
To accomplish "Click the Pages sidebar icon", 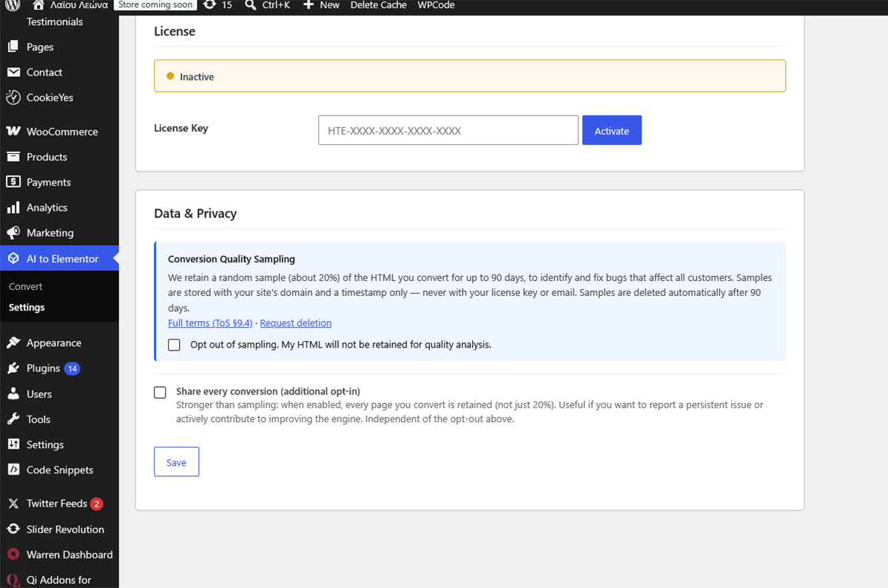I will (x=13, y=47).
